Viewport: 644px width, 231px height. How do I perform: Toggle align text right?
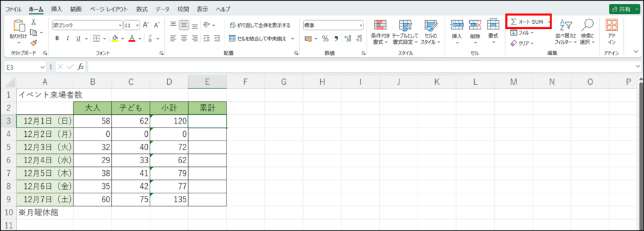tap(194, 38)
